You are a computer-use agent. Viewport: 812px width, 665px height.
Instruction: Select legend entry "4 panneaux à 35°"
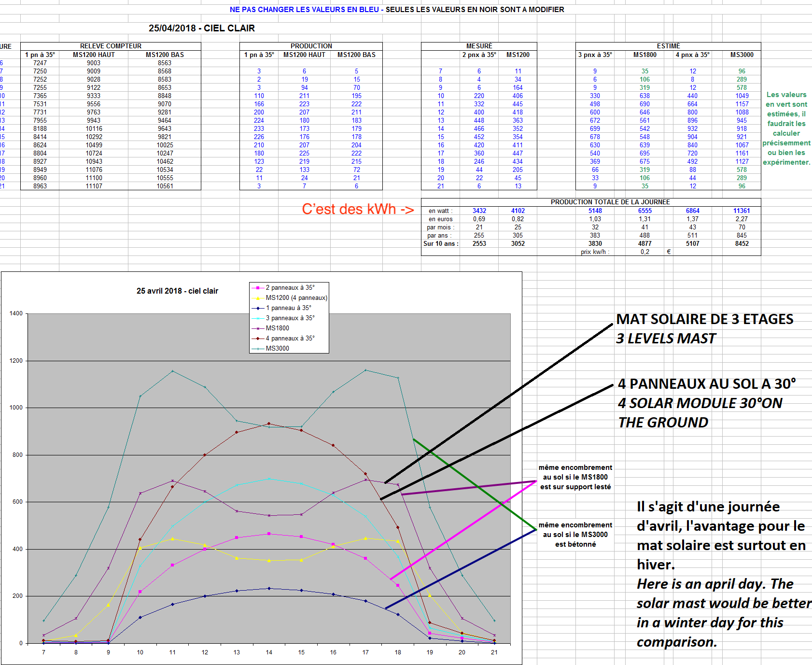(283, 338)
